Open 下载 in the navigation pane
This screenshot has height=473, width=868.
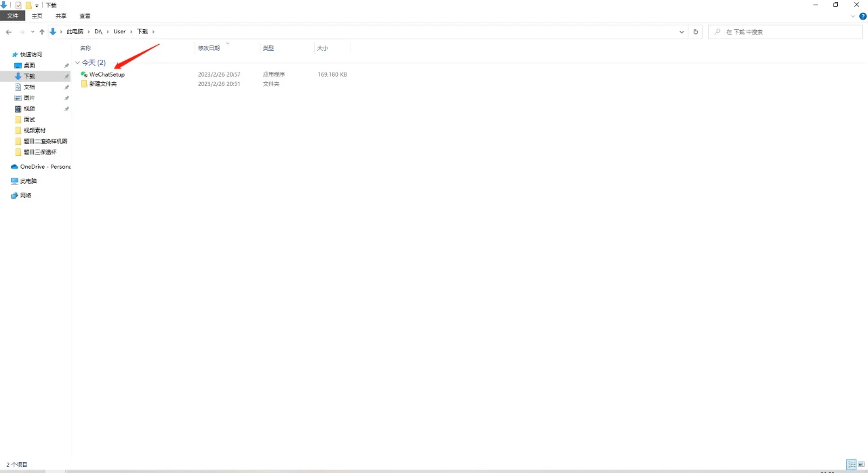pos(29,76)
